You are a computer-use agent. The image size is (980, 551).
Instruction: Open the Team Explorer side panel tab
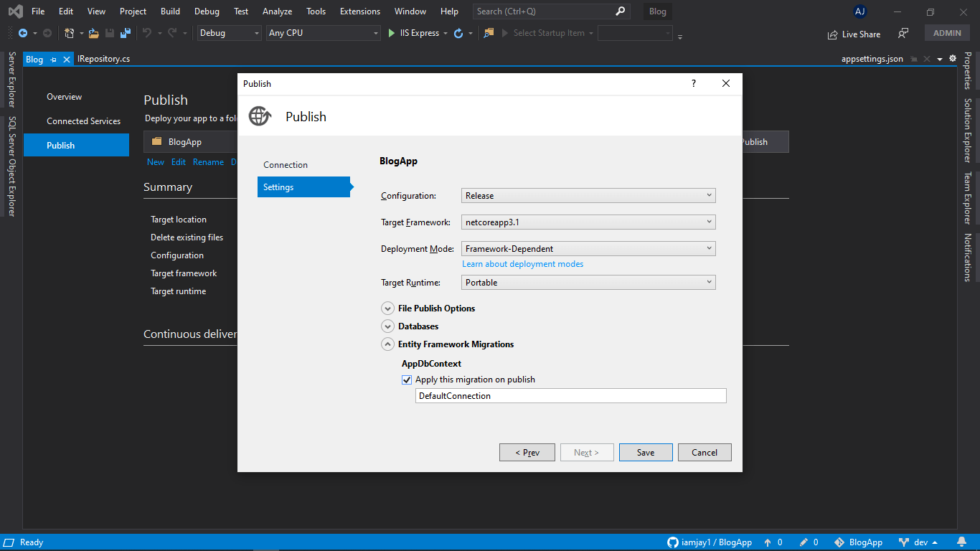[x=968, y=199]
